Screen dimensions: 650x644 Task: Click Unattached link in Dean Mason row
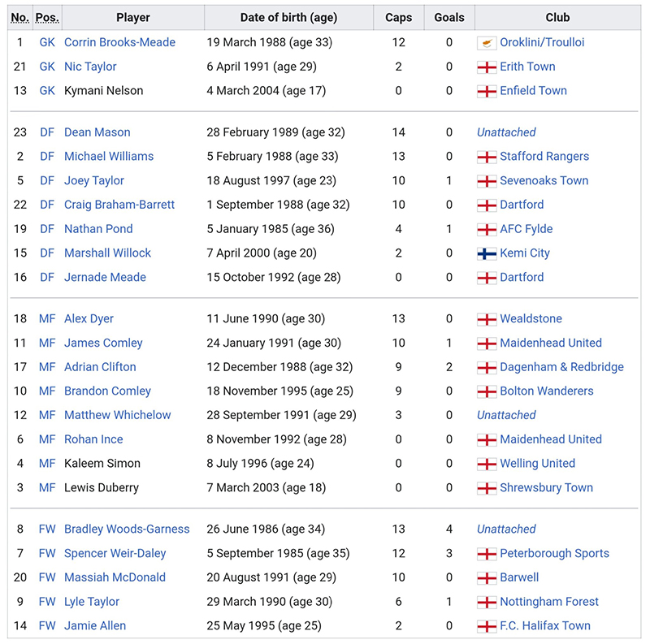(x=506, y=132)
